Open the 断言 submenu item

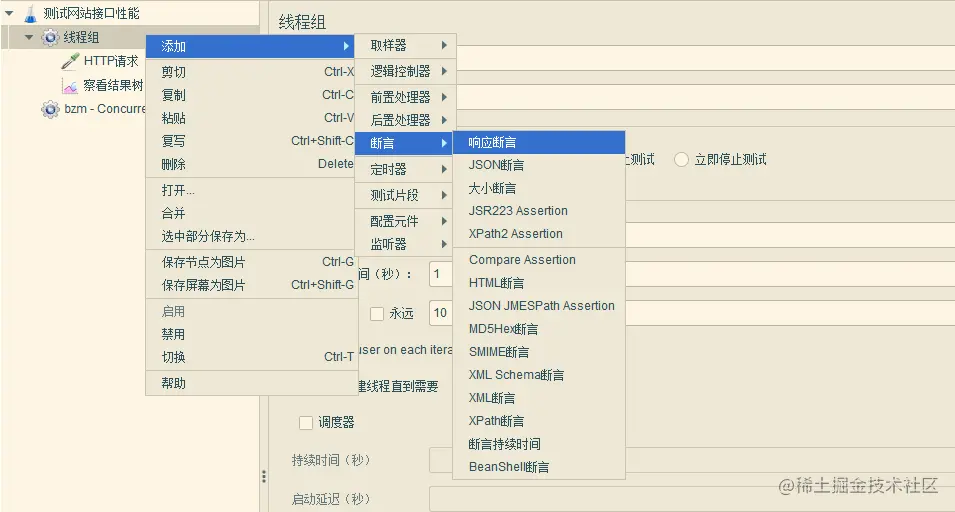click(404, 144)
